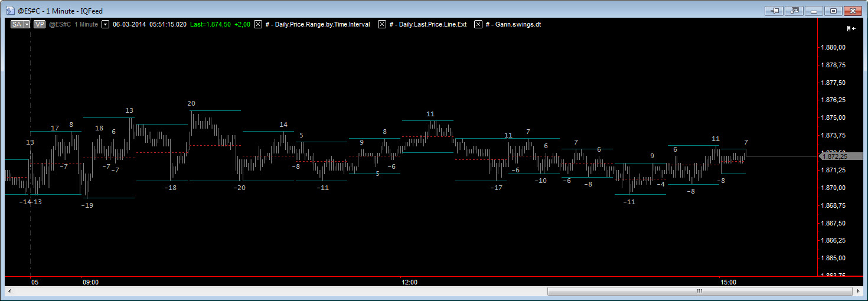Click the 1.870,00 price axis label
Viewport: 868px width, 301px height.
pos(834,188)
